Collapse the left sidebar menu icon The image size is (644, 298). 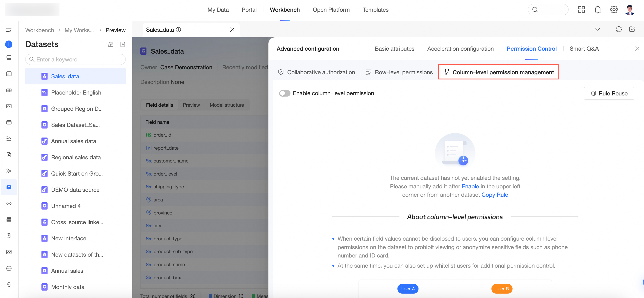9,31
